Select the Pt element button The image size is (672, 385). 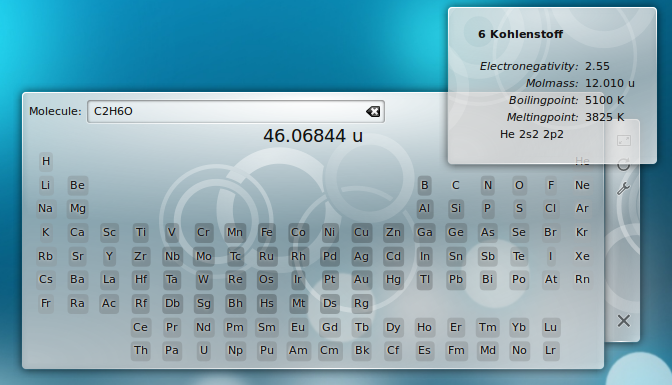pos(330,280)
